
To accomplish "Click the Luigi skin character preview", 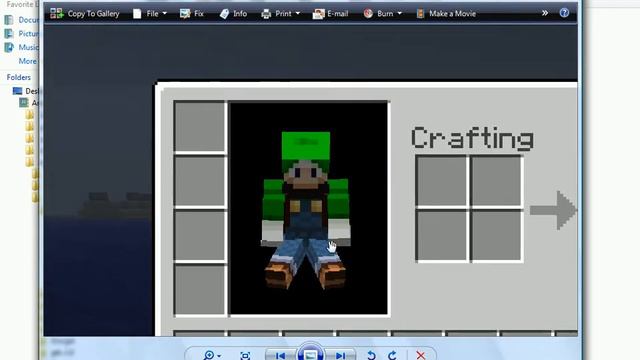I will (306, 210).
